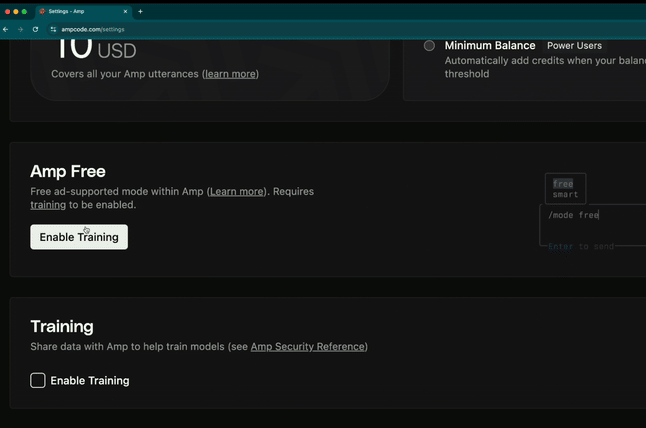Image resolution: width=646 pixels, height=428 pixels.
Task: Reload the Amp settings page
Action: coord(35,29)
